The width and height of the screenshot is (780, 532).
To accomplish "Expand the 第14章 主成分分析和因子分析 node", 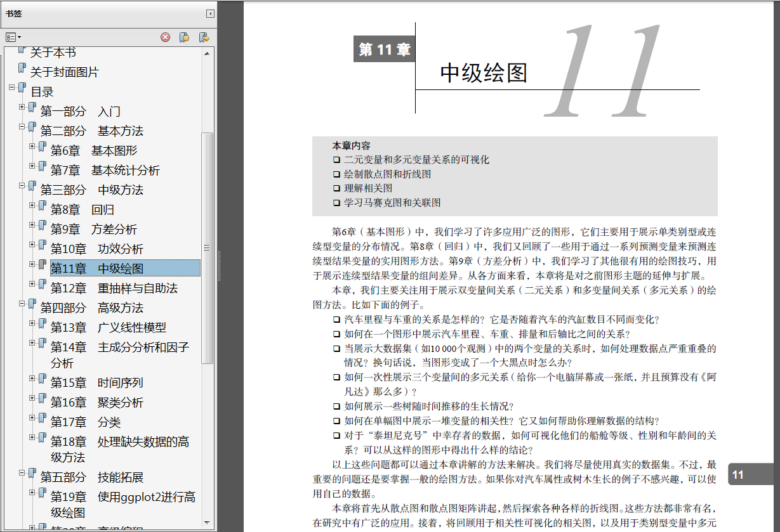I will 32,343.
